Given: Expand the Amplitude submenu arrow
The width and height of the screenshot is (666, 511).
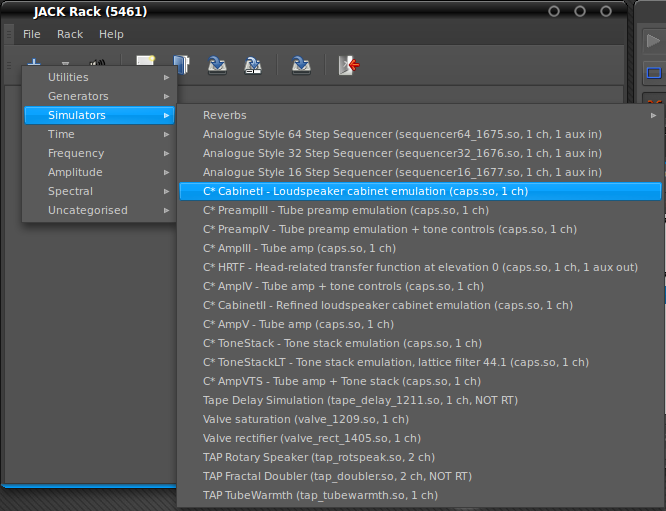Looking at the screenshot, I should (166, 172).
